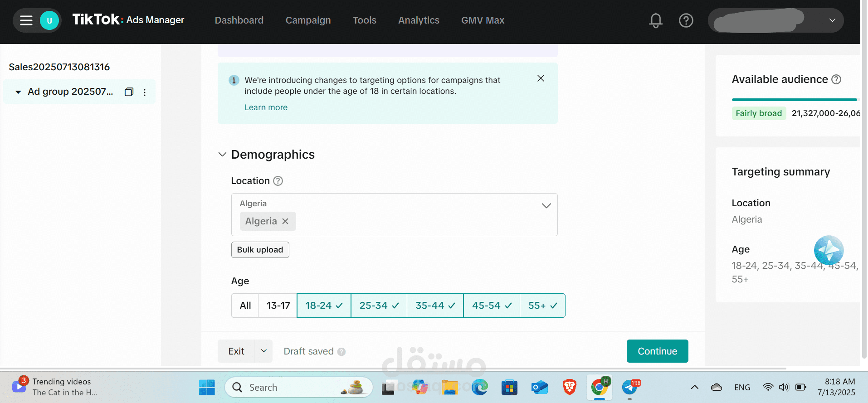Open the help question mark icon
This screenshot has width=868, height=403.
(x=686, y=20)
